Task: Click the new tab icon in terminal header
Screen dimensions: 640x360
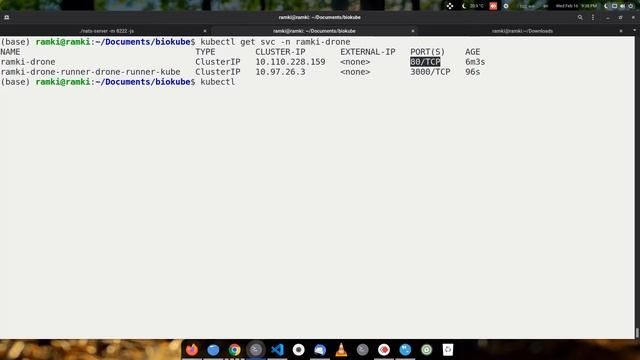Action: point(7,18)
